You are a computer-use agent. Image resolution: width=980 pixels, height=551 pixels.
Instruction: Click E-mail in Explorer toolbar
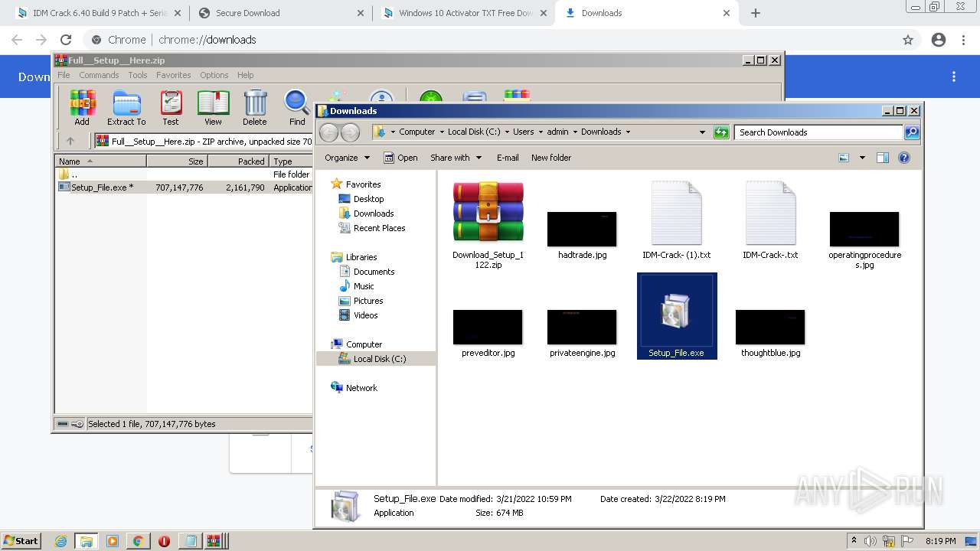(508, 158)
